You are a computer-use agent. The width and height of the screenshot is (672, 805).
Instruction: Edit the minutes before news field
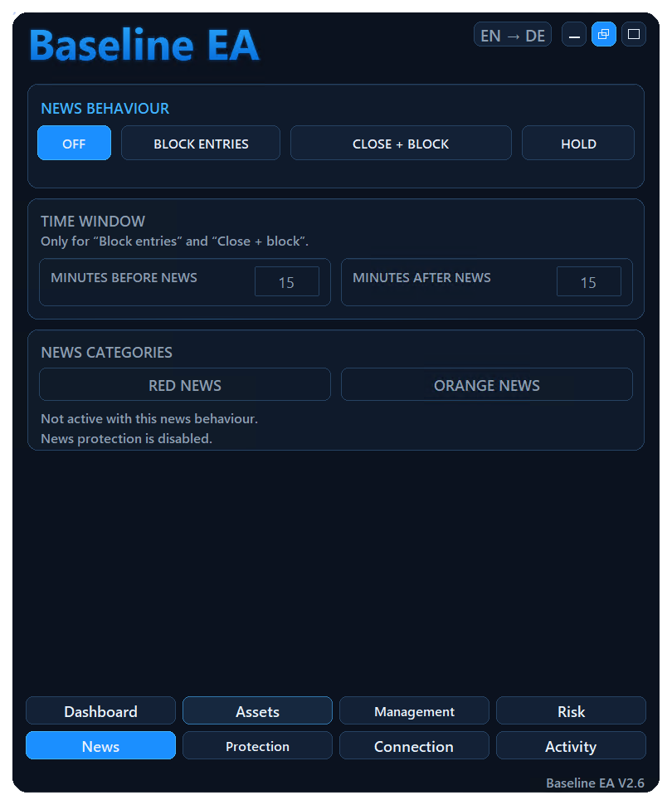click(287, 282)
